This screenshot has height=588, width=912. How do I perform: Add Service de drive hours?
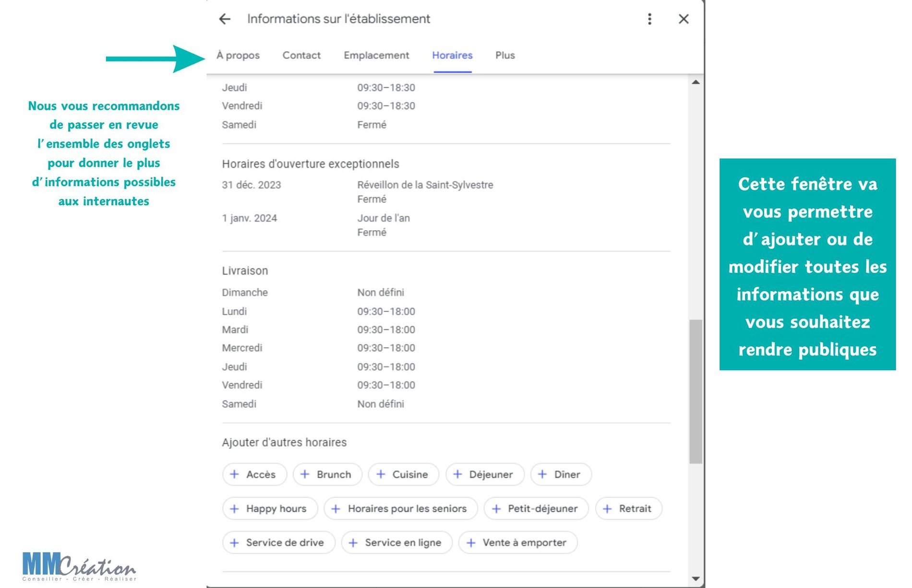278,543
